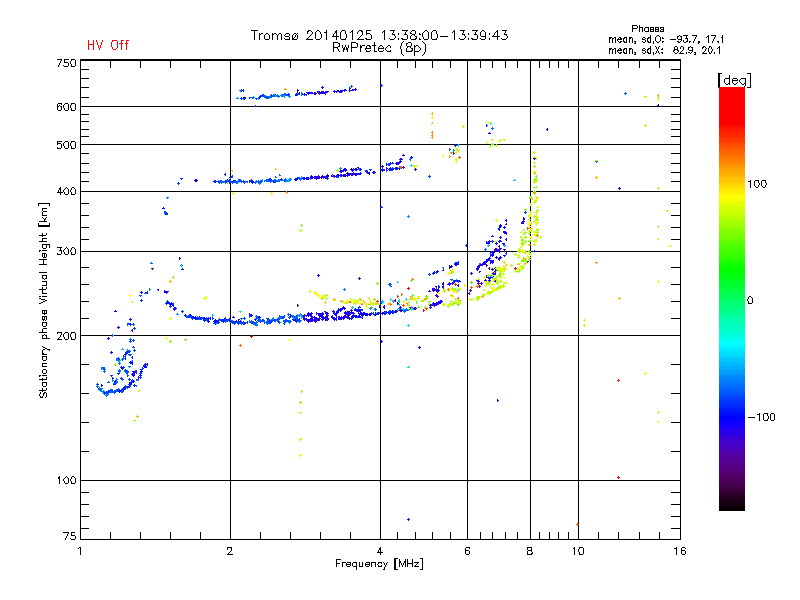Click the 'Stationary phase Virtual Height [km]' axis title

(x=44, y=300)
